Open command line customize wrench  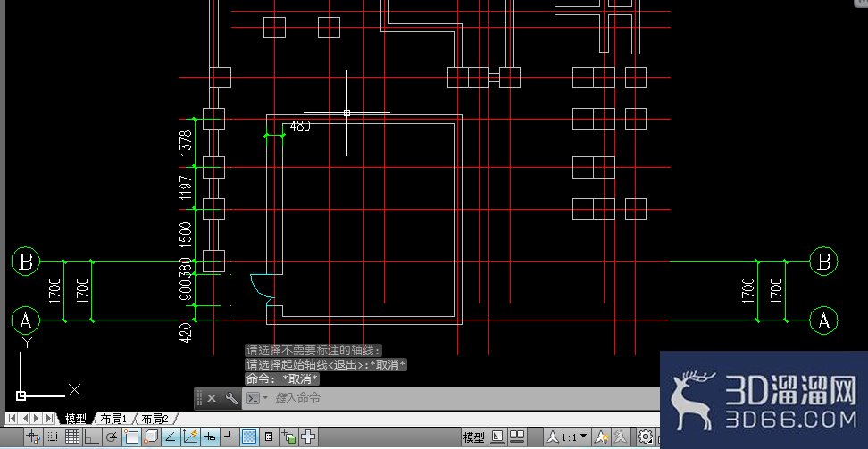[231, 398]
